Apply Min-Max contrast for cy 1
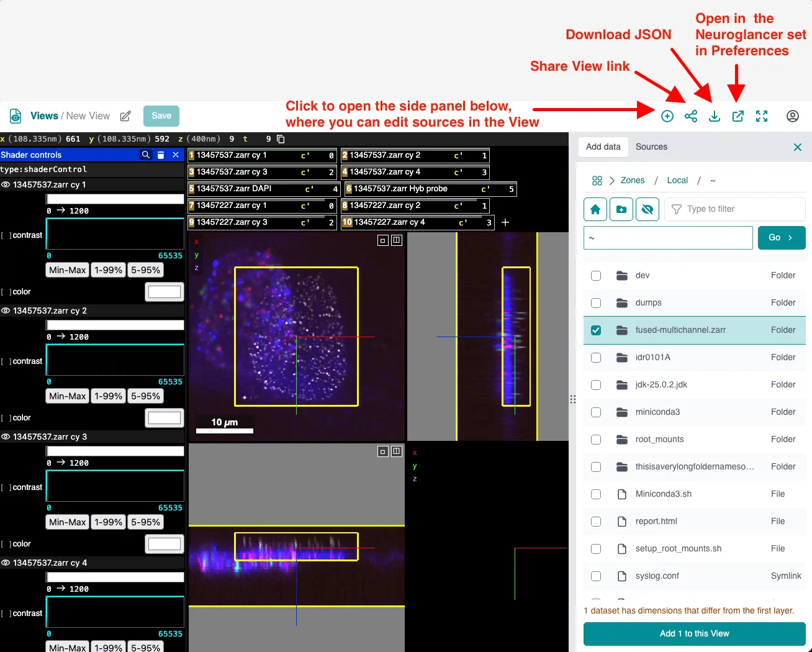This screenshot has width=812, height=652. coord(68,270)
